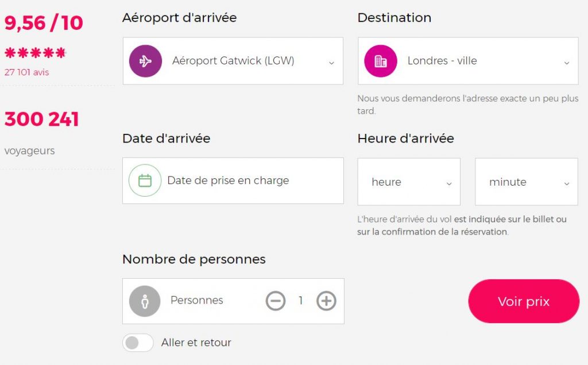588x365 pixels.
Task: Open the Aéroport Gatwick (LGW) dropdown
Action: point(330,60)
